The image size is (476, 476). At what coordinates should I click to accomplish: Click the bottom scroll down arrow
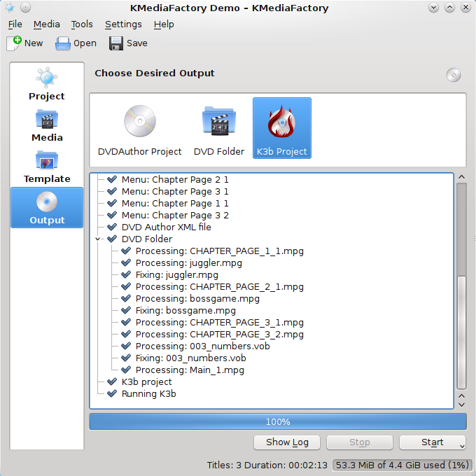(461, 405)
